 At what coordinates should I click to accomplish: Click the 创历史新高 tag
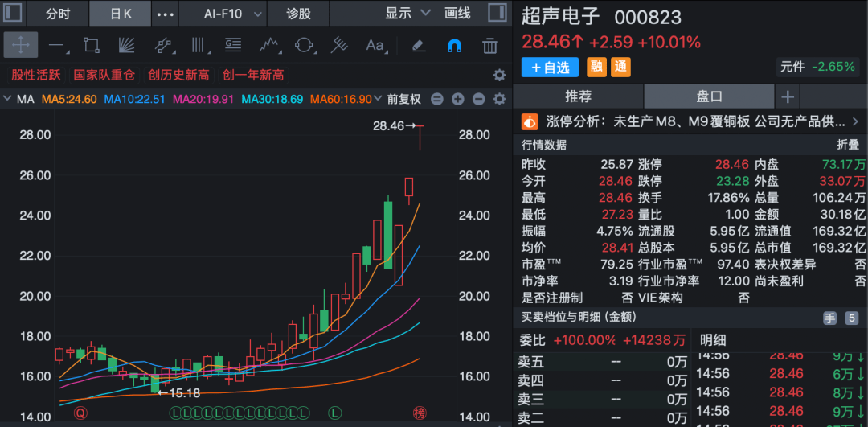[x=178, y=76]
